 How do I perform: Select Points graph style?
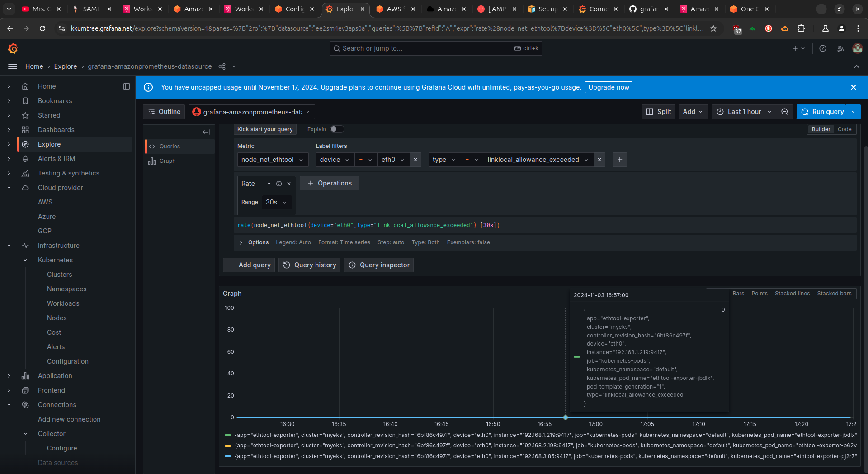coord(759,294)
